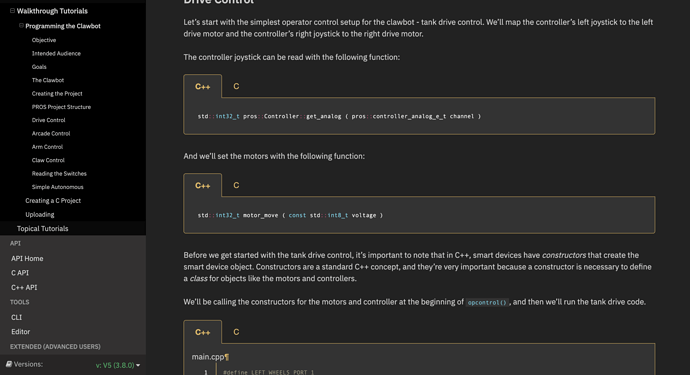Switch motor_move code block to C tab
The image size is (690, 375).
coord(236,185)
